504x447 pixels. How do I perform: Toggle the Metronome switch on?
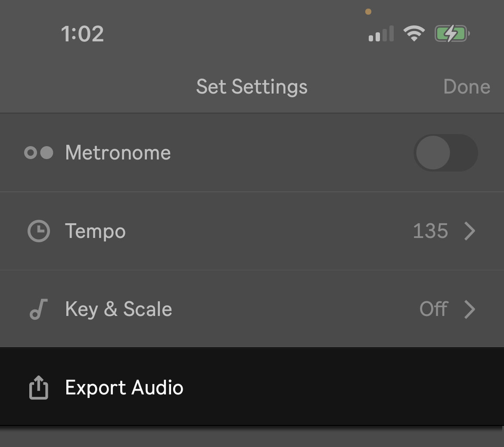tap(445, 153)
